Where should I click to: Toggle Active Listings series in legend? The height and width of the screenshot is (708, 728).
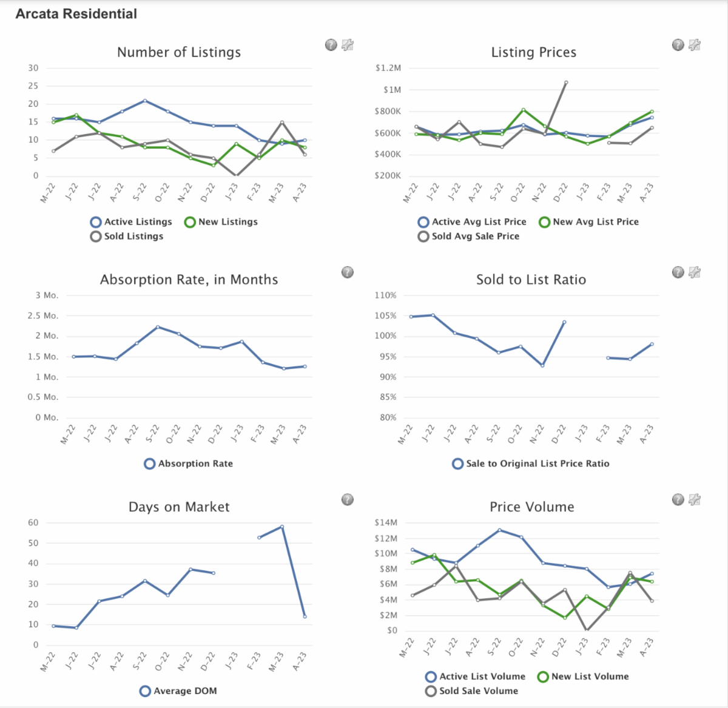[131, 222]
